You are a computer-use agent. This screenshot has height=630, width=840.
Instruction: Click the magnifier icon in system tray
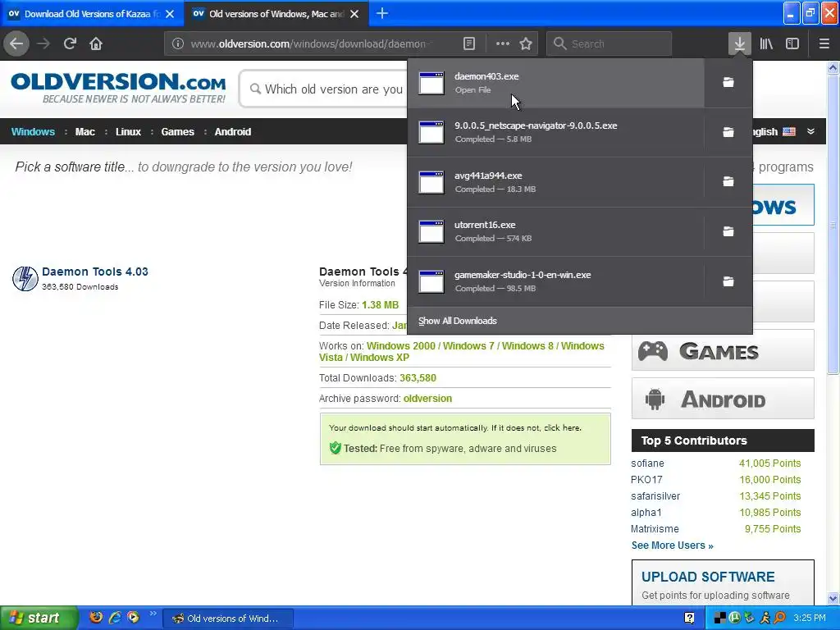780,618
